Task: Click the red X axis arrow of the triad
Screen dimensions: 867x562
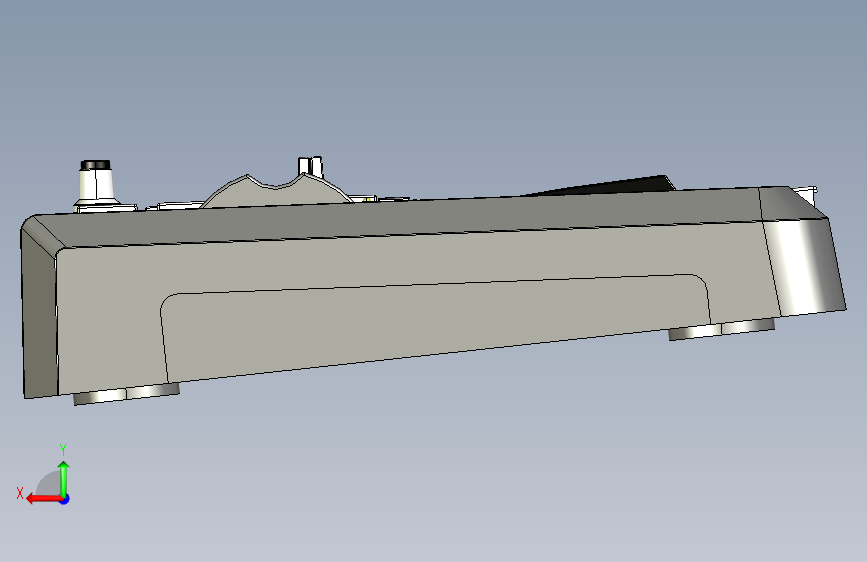Action: [x=44, y=499]
